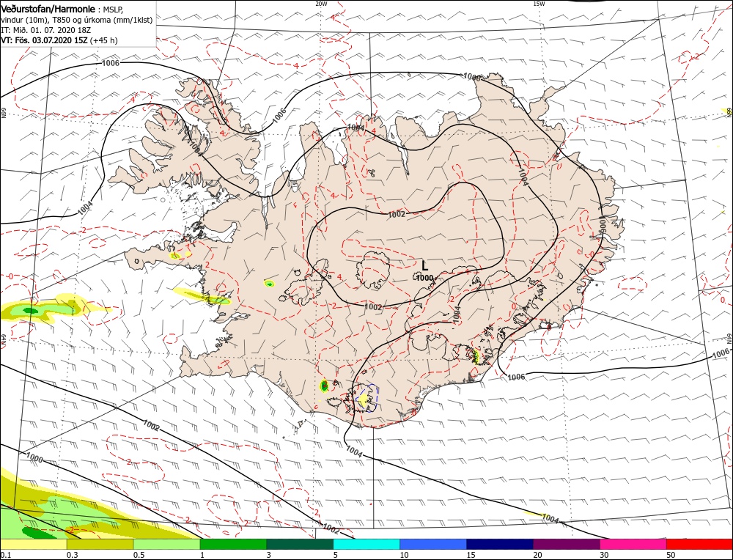Click the "L" low pressure marker
Screen dimensions: 733x560
[424, 265]
